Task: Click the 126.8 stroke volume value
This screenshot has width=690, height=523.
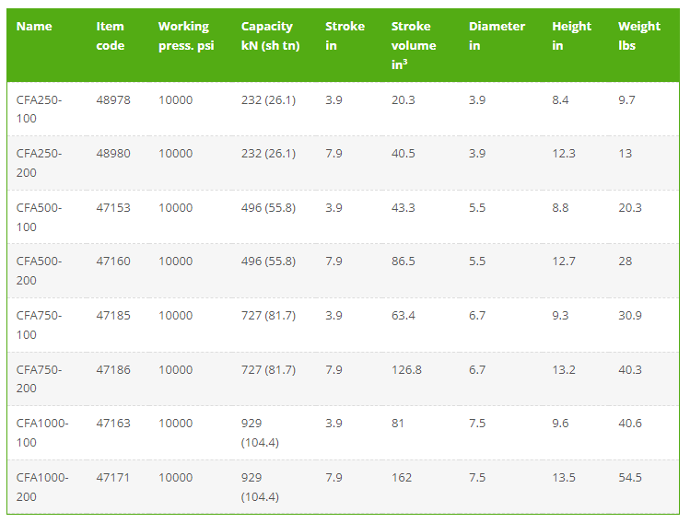Action: (407, 369)
